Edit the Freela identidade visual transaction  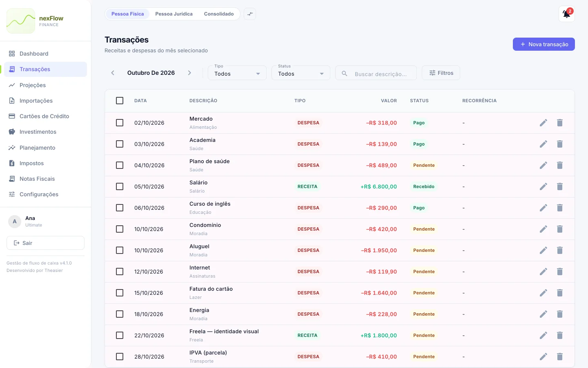click(543, 335)
